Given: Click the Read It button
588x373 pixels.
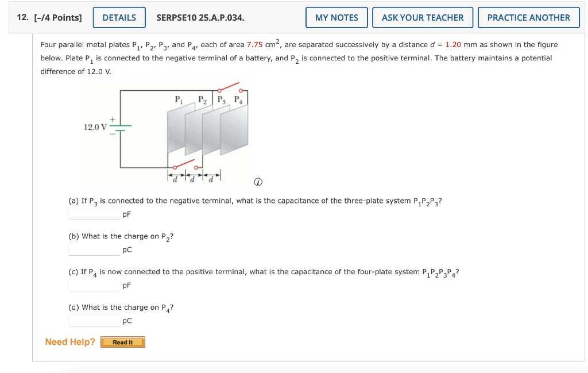Looking at the screenshot, I should tap(122, 341).
